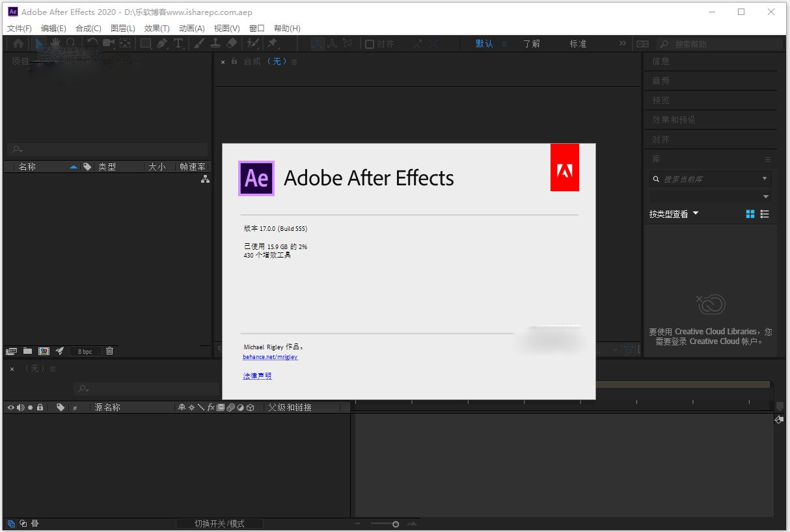The height and width of the screenshot is (532, 790).
Task: Select the Selection tool in the toolbar
Action: click(38, 44)
